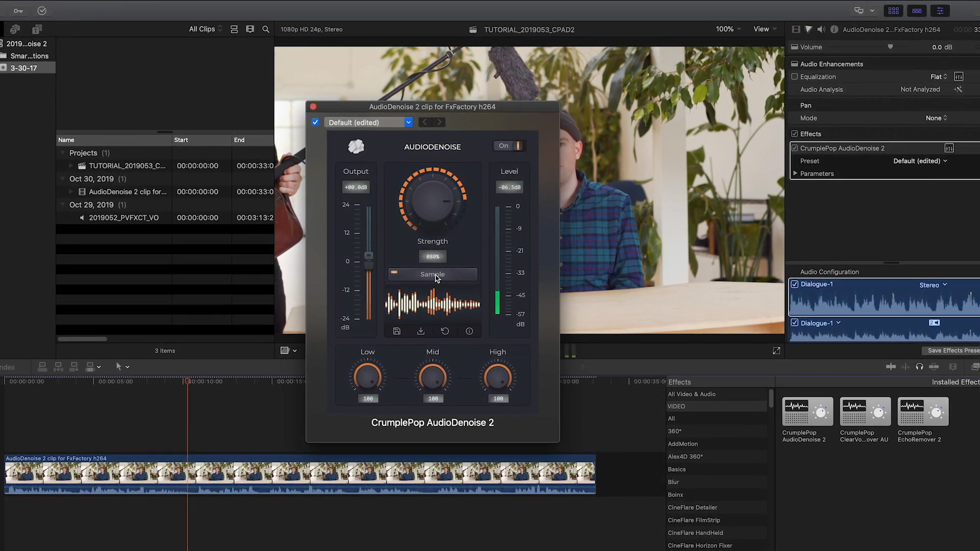
Task: Click the Strength 080% value field
Action: [432, 257]
